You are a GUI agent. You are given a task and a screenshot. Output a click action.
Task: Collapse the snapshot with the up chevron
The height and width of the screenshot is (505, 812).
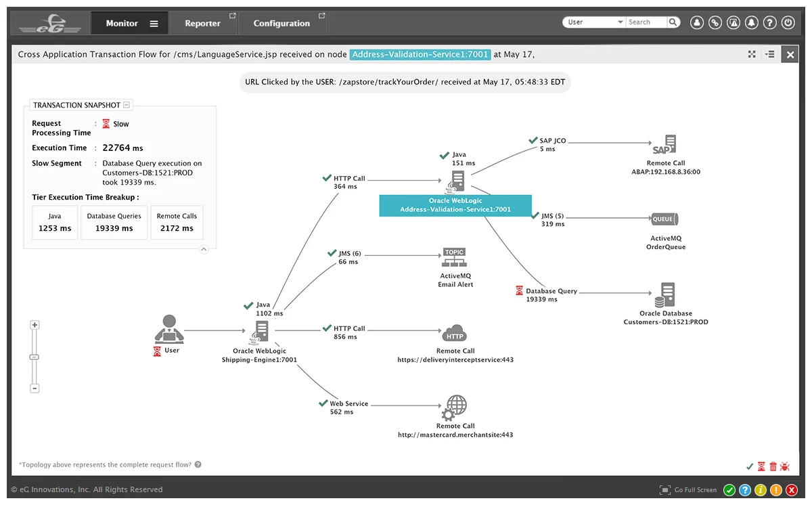pyautogui.click(x=203, y=250)
